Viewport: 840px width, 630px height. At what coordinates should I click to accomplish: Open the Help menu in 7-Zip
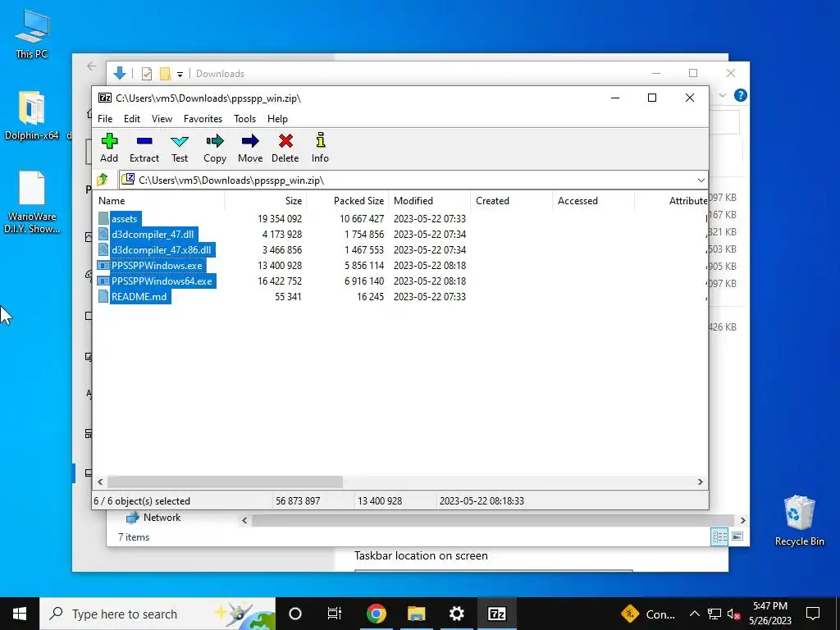[277, 119]
